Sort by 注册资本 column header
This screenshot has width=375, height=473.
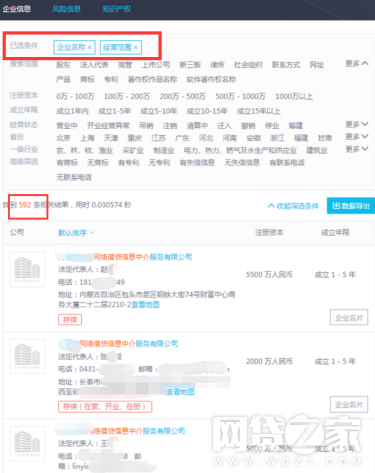click(x=269, y=233)
